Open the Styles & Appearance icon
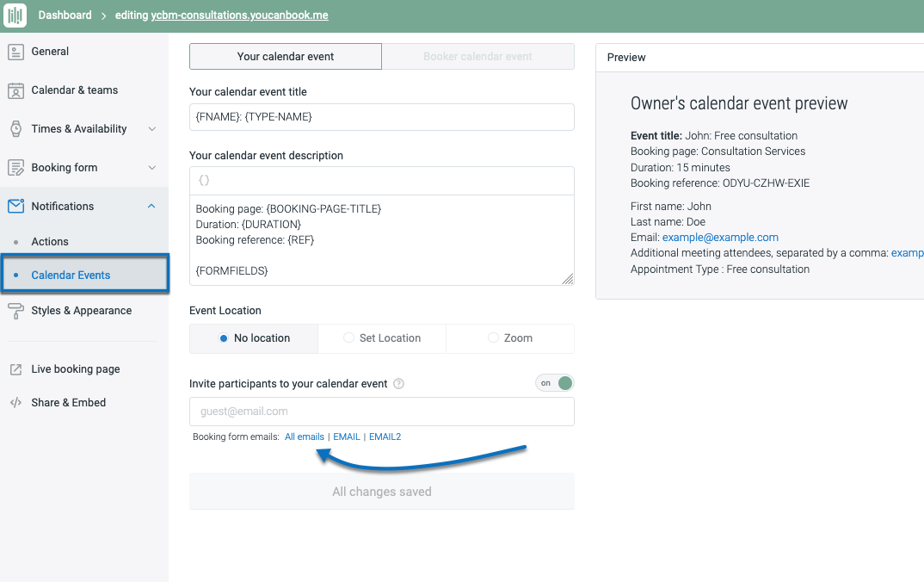 pyautogui.click(x=17, y=310)
